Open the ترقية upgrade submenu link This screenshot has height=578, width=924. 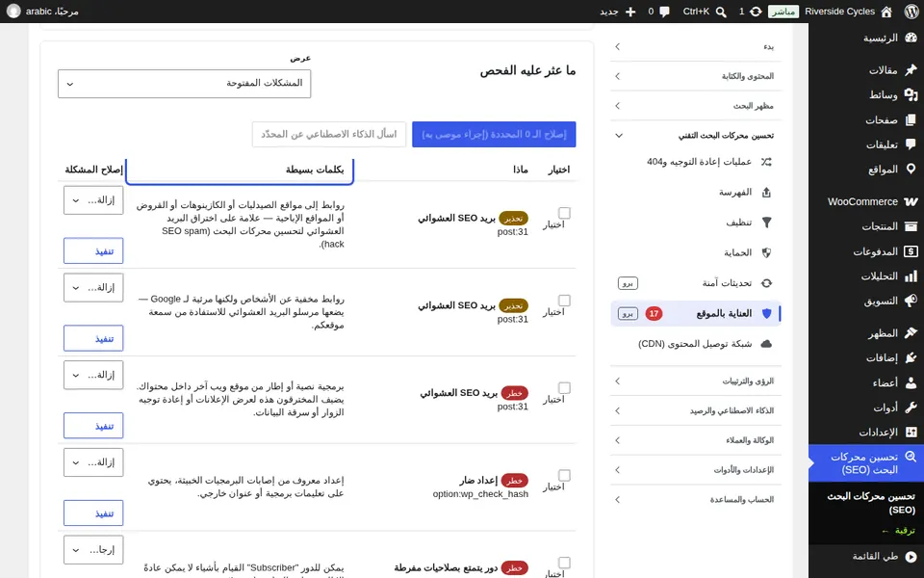(898, 531)
